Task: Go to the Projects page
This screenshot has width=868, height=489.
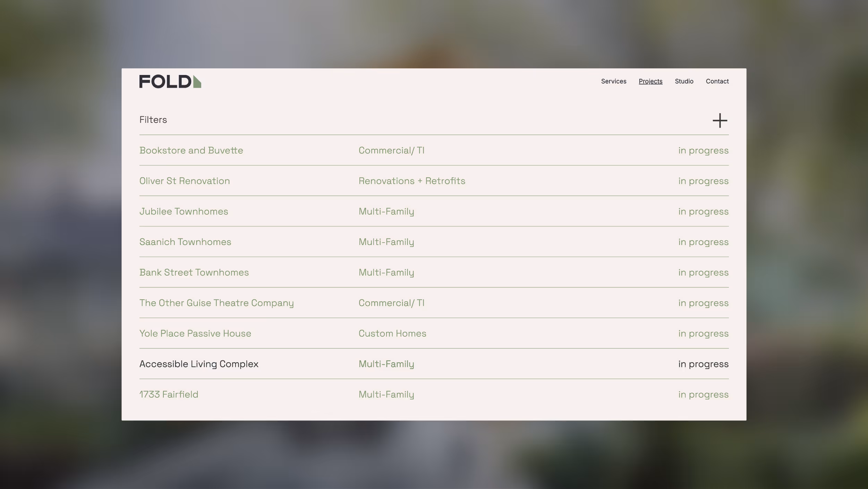Action: pos(650,81)
